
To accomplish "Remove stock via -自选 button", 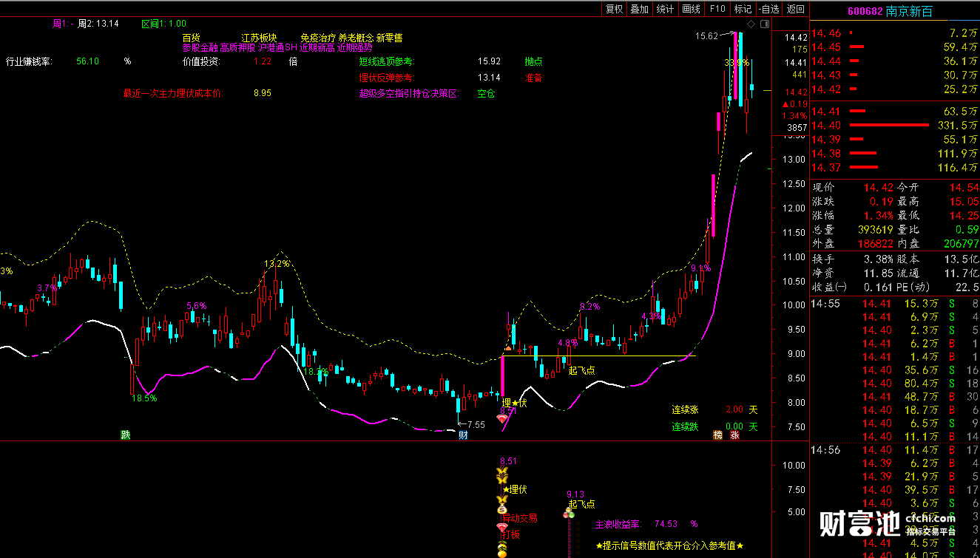I will point(768,9).
